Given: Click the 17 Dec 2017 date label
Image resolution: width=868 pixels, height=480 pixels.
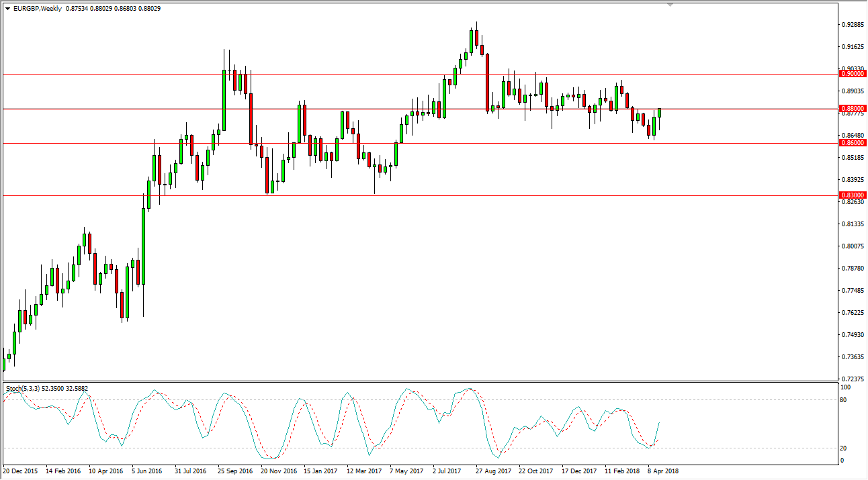Looking at the screenshot, I should [579, 471].
